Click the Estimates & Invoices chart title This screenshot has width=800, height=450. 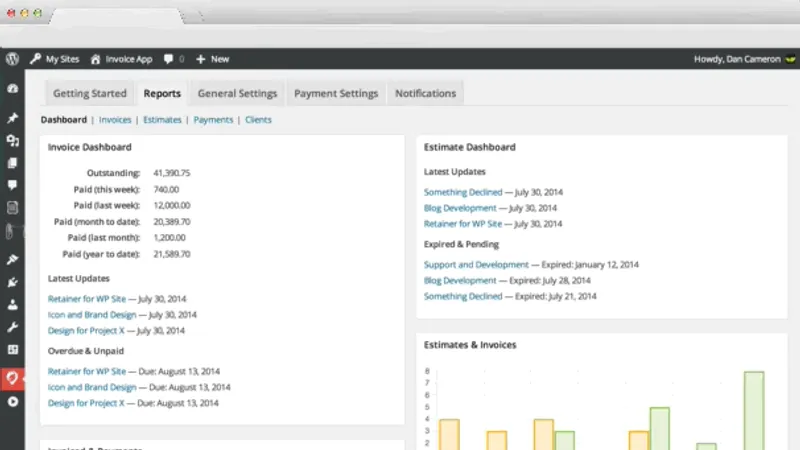pos(470,345)
